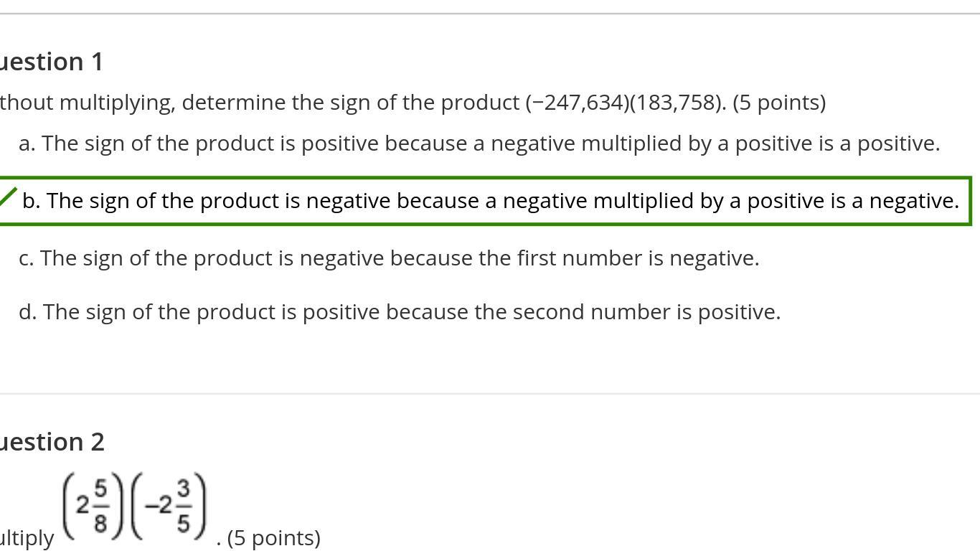Image resolution: width=980 pixels, height=551 pixels.
Task: Click the green checkmark beside answer b
Action: [x=8, y=196]
